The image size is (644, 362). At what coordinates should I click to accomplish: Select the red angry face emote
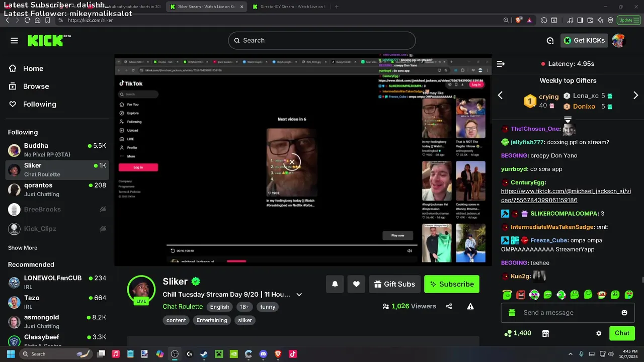point(521,295)
